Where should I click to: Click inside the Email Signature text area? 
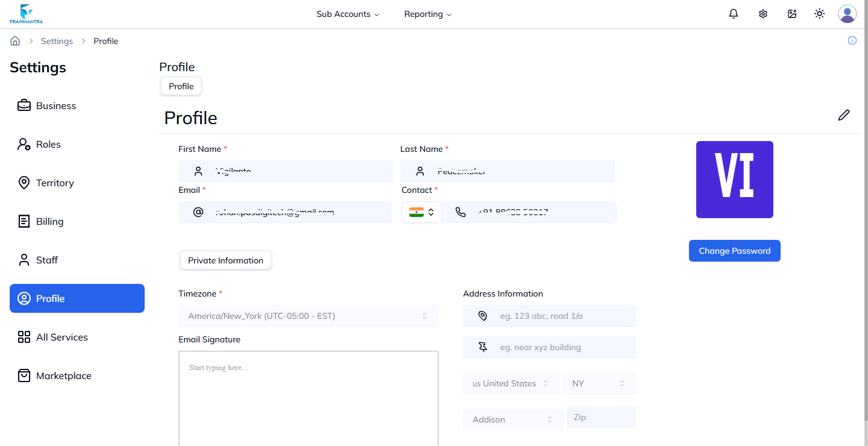click(308, 392)
